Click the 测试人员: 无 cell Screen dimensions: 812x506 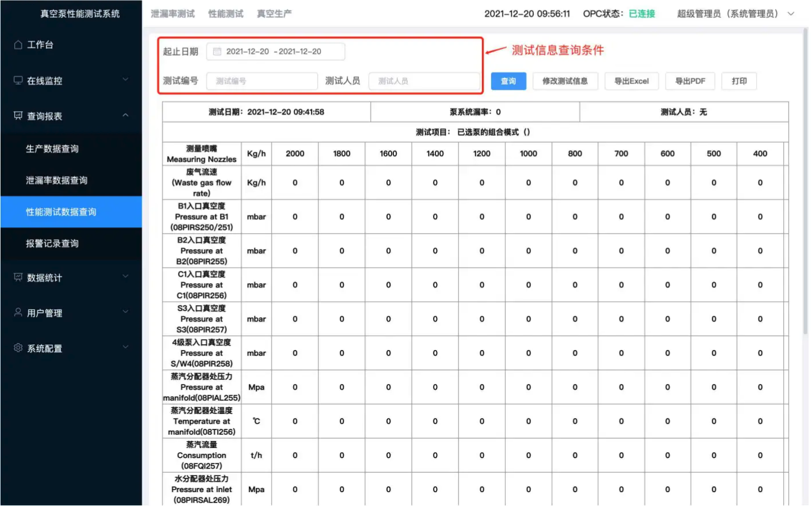point(684,112)
